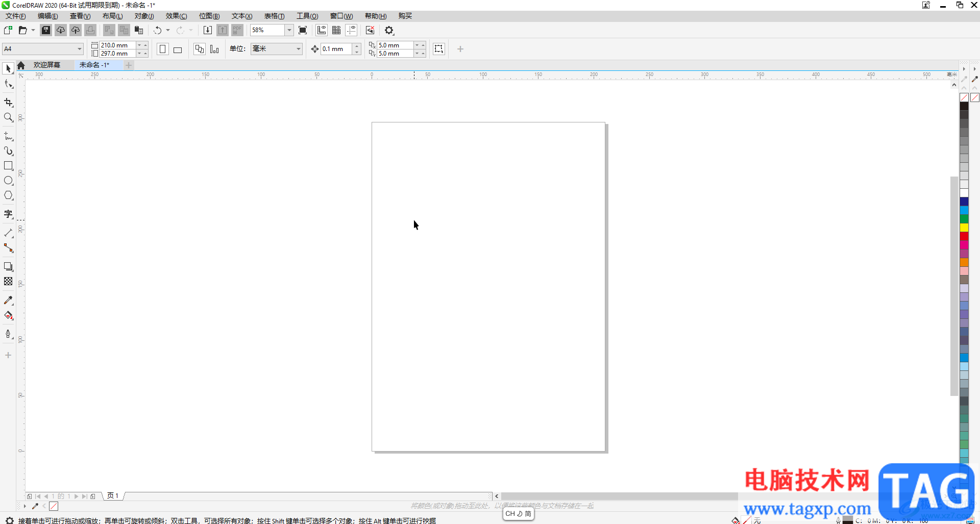Open the 购买 (Buy) menu

[x=405, y=16]
